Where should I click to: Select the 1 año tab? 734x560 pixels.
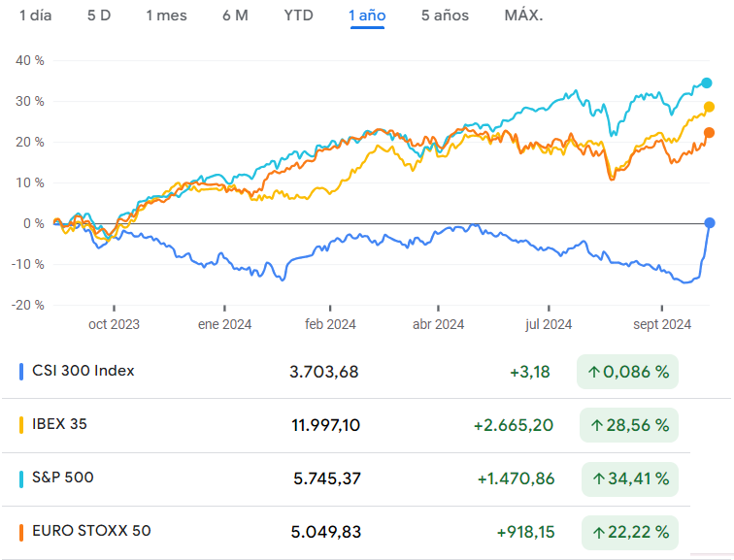(367, 16)
